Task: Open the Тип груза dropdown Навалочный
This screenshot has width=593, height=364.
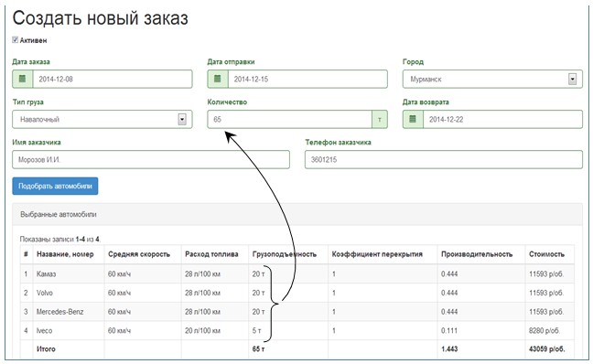Action: pyautogui.click(x=102, y=119)
